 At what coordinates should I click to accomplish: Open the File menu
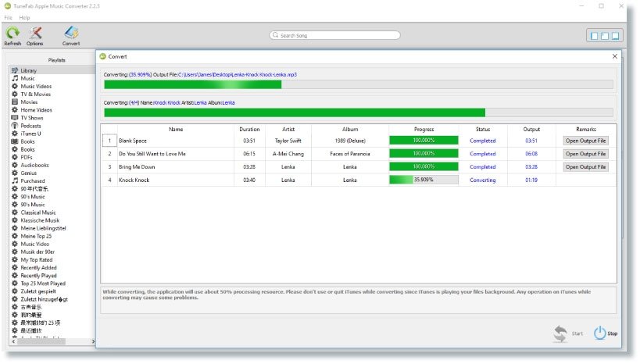point(8,17)
